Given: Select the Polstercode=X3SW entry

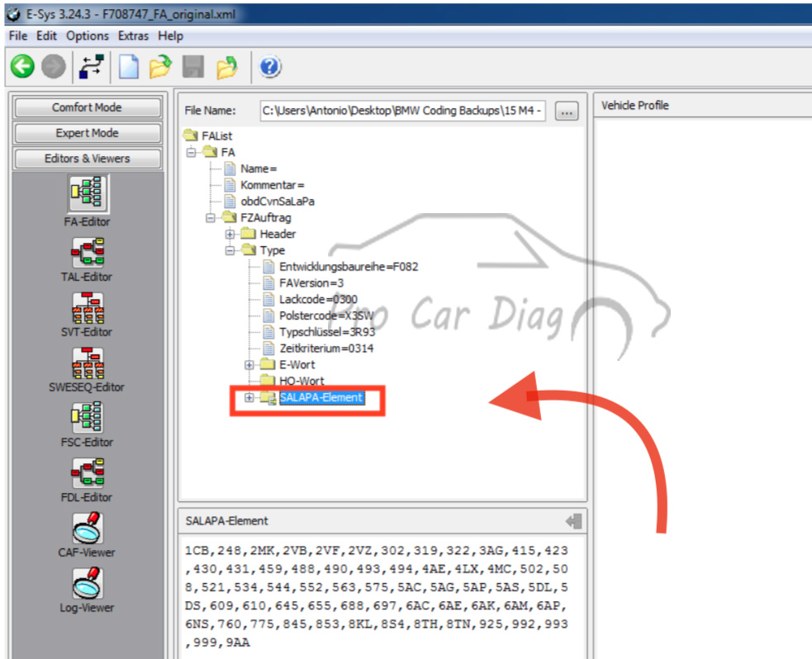Looking at the screenshot, I should coord(326,315).
